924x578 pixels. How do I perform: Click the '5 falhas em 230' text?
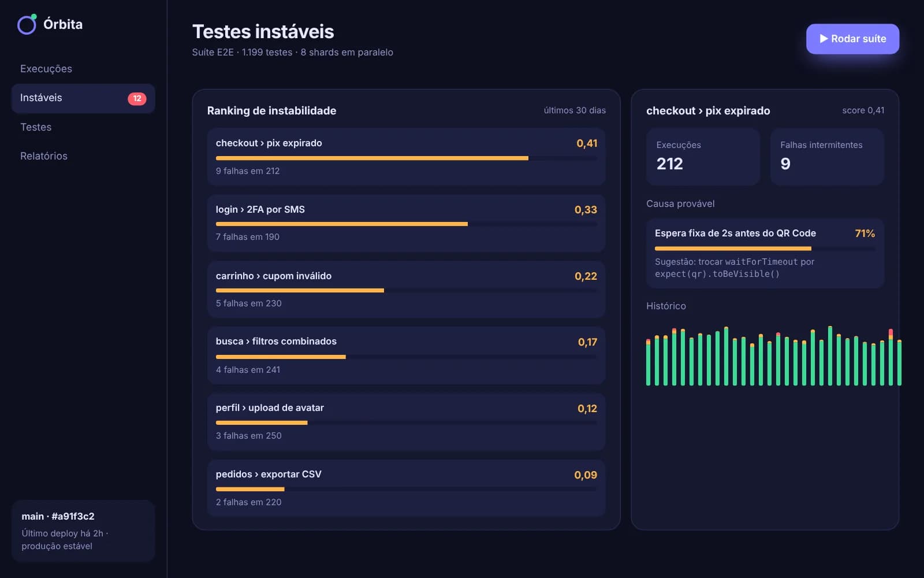249,303
